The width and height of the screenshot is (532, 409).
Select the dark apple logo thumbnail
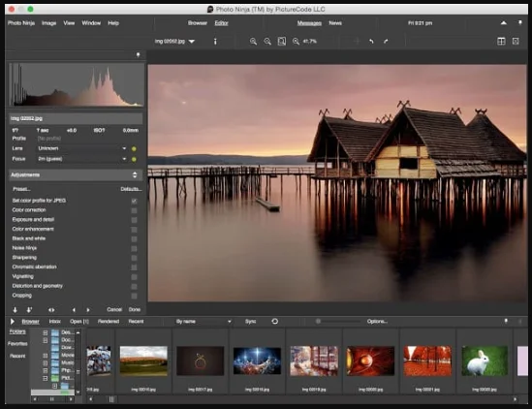[x=201, y=361]
